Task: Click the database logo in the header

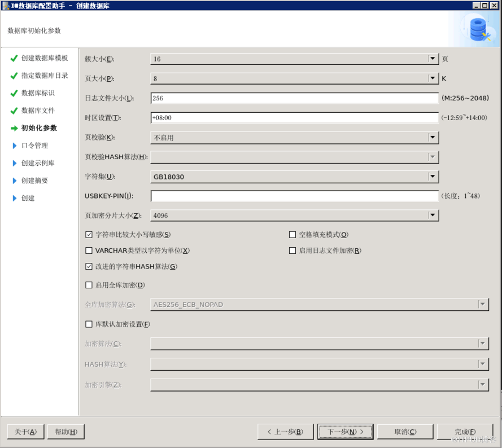Action: coord(480,30)
